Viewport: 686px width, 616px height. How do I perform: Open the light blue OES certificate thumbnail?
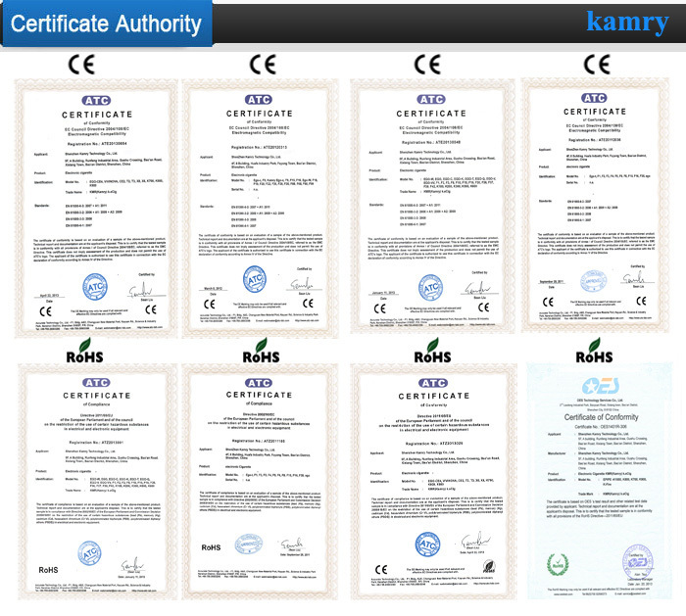(x=600, y=481)
